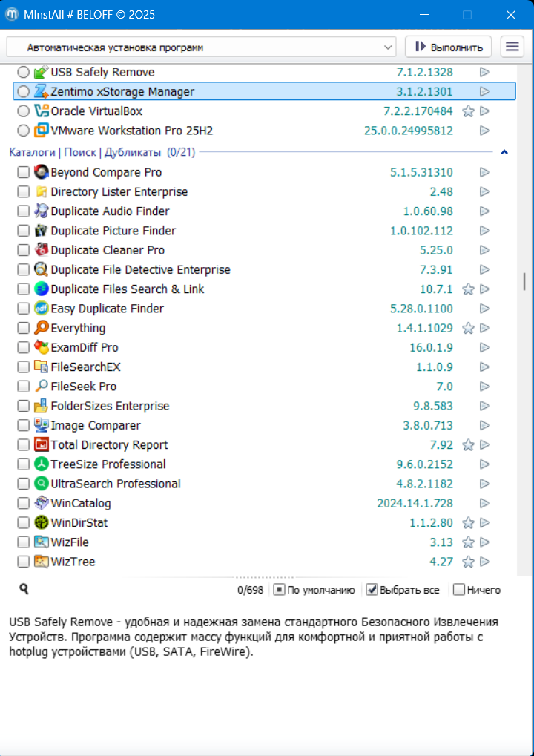The height and width of the screenshot is (756, 534).
Task: Select the VMware Workstation Pro radio button
Action: pyautogui.click(x=24, y=131)
